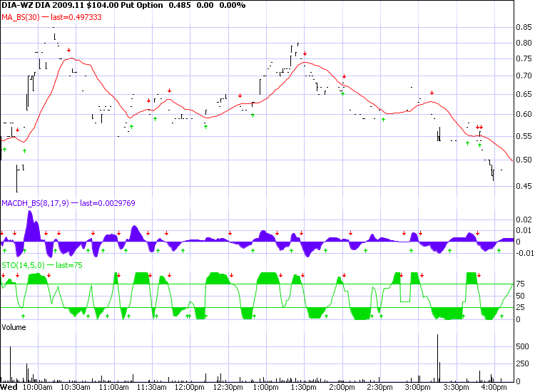Click the Wed day label on time axis
The width and height of the screenshot is (535, 392).
pyautogui.click(x=9, y=387)
